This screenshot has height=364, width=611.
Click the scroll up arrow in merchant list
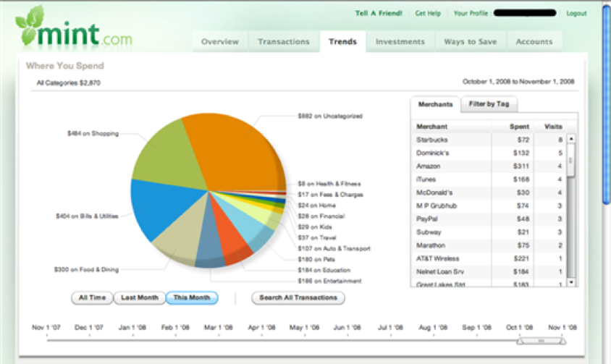coord(571,139)
